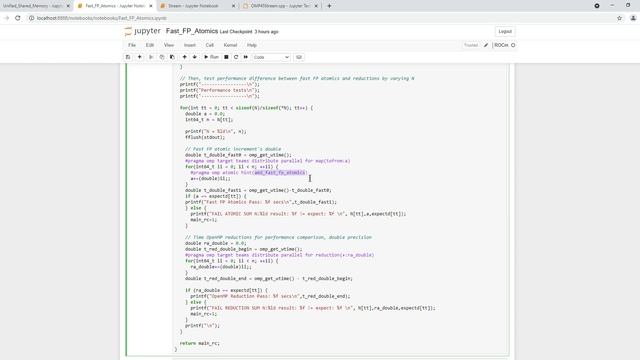Move the selected cell up
The height and width of the screenshot is (360, 640).
click(184, 57)
